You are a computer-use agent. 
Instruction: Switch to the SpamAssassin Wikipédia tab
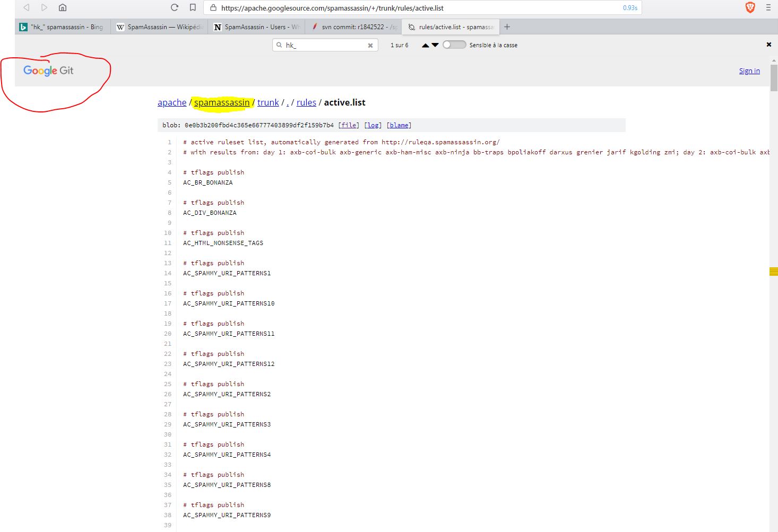pyautogui.click(x=160, y=27)
